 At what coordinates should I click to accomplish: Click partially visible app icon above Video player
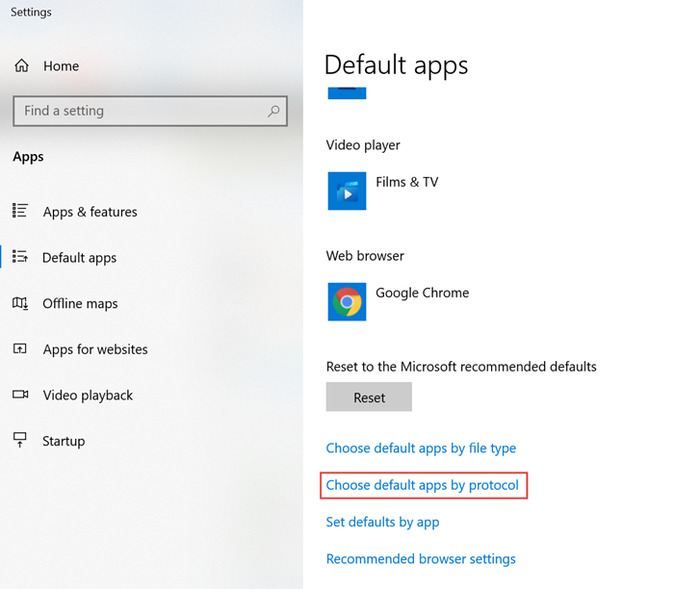tap(347, 92)
